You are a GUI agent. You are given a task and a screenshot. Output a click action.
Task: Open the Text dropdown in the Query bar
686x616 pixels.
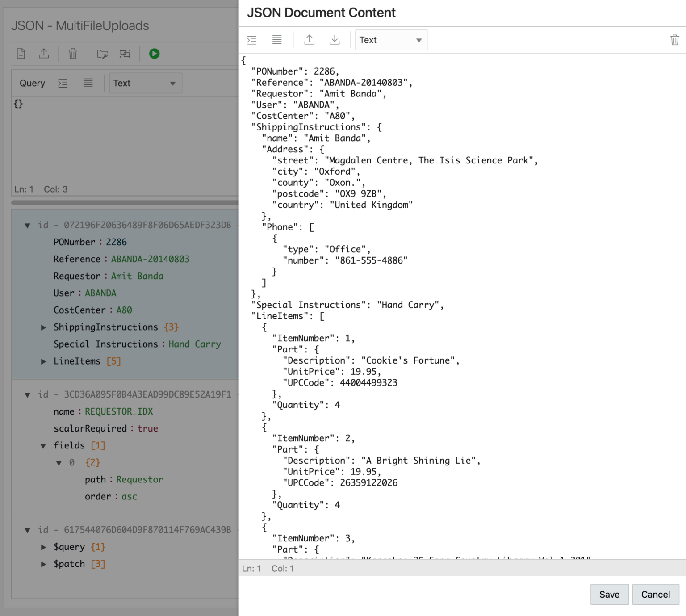145,84
